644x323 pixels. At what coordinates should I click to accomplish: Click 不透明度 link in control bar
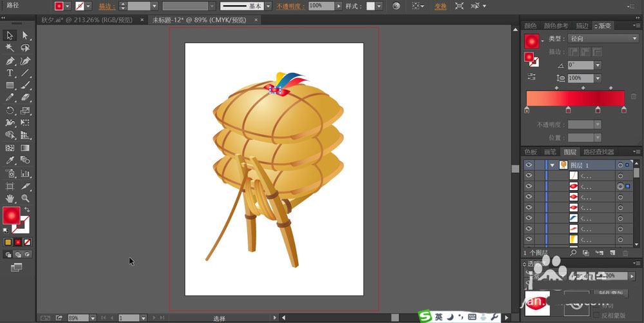[290, 6]
